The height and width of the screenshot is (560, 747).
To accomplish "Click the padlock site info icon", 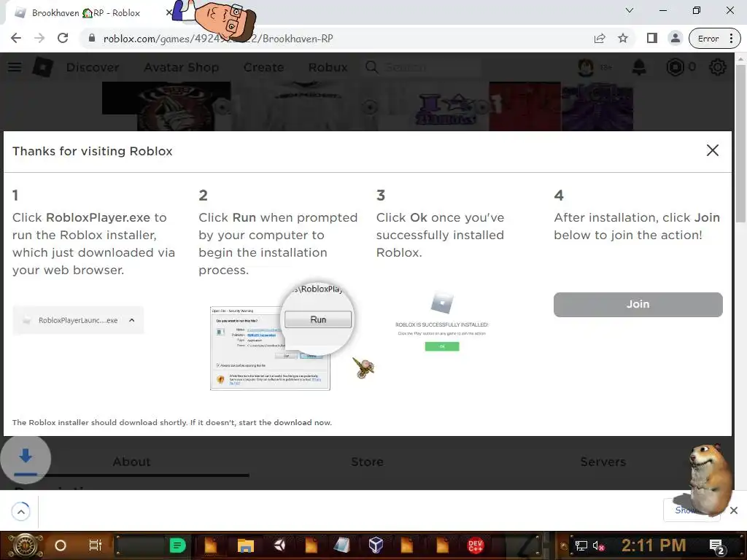I will pos(92,39).
